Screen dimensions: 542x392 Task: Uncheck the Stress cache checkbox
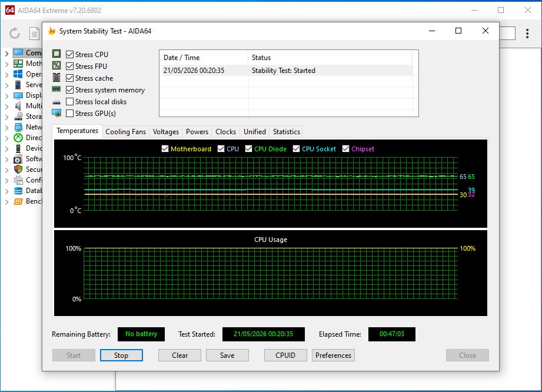[69, 78]
